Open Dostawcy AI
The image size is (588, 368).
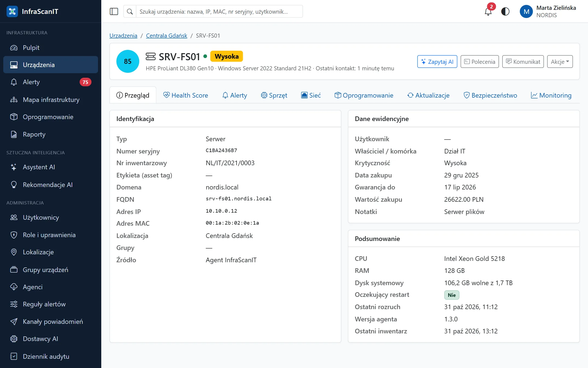pos(51,339)
